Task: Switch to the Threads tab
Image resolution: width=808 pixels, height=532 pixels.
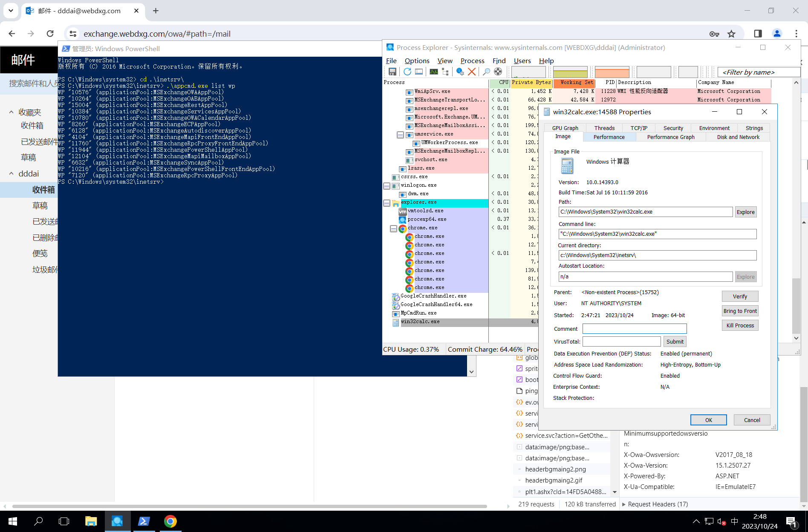Action: [604, 128]
